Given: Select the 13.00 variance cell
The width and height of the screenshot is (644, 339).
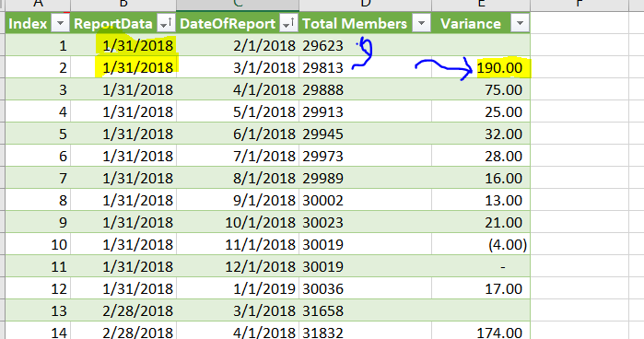Looking at the screenshot, I should point(481,200).
